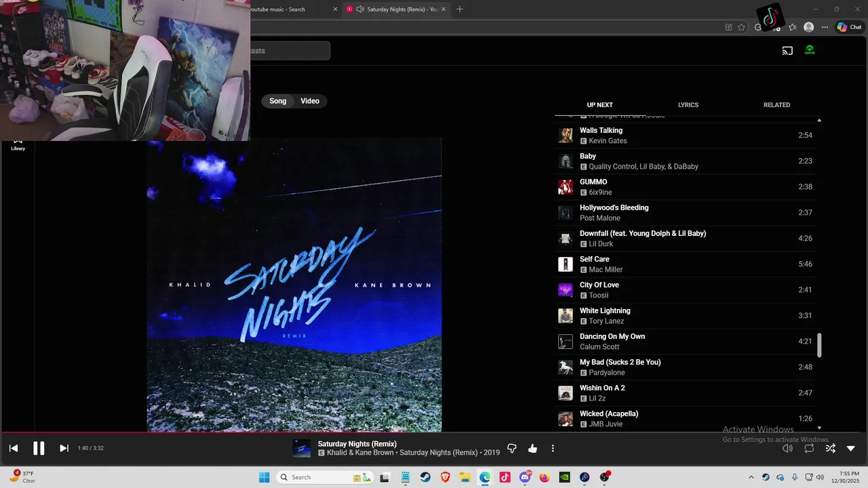Click the taskbar Search box
The height and width of the screenshot is (488, 868).
tap(325, 477)
